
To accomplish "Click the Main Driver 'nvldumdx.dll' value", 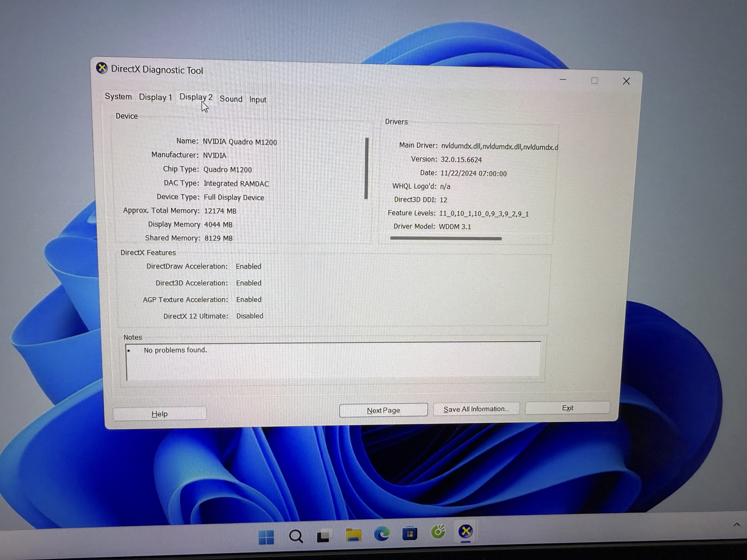I will 499,147.
